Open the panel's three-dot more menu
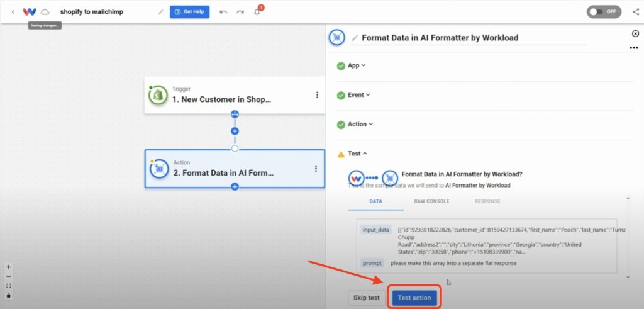The width and height of the screenshot is (644, 309). 634,48
